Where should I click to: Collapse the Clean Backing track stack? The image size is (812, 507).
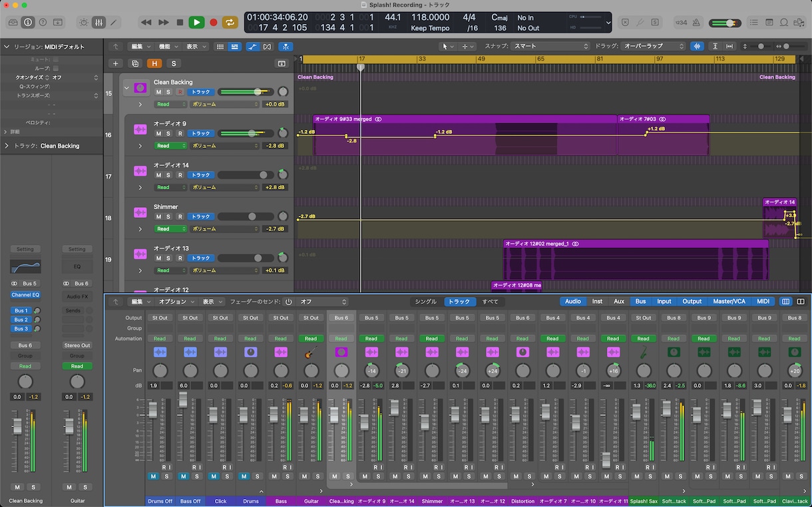tap(126, 87)
